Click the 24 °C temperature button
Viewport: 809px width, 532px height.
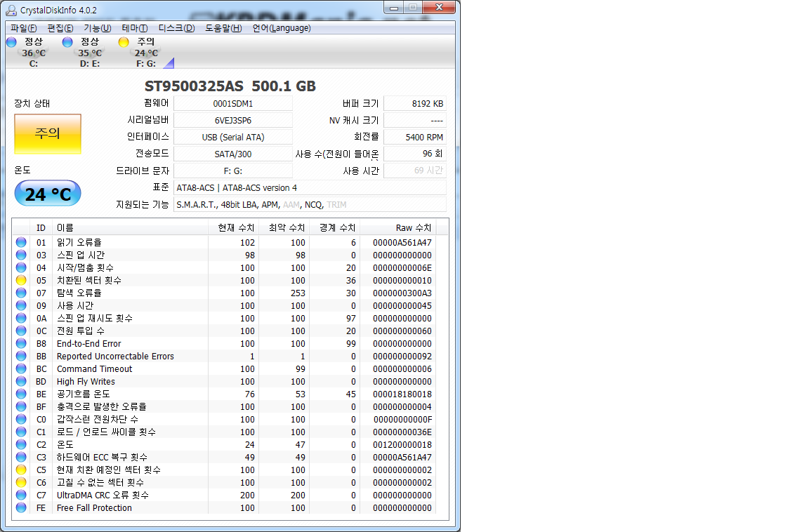[48, 194]
